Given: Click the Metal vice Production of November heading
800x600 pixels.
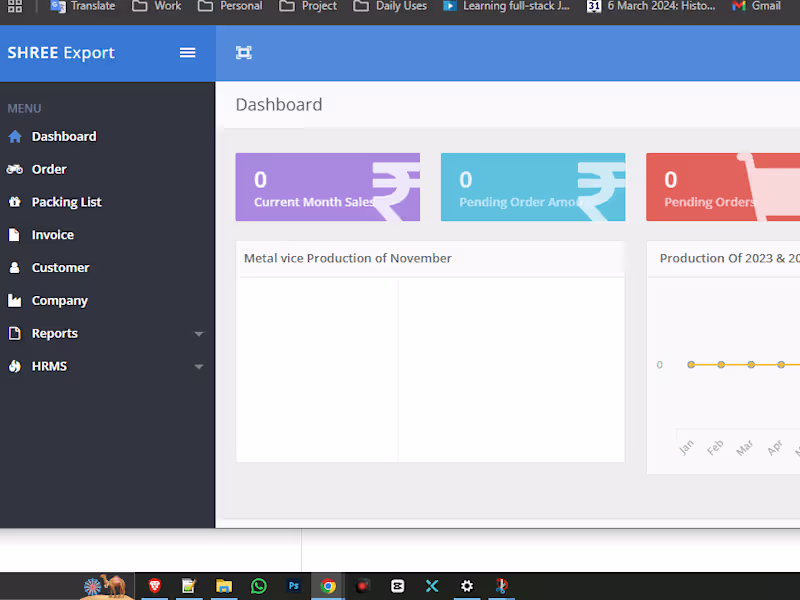Looking at the screenshot, I should pos(347,258).
